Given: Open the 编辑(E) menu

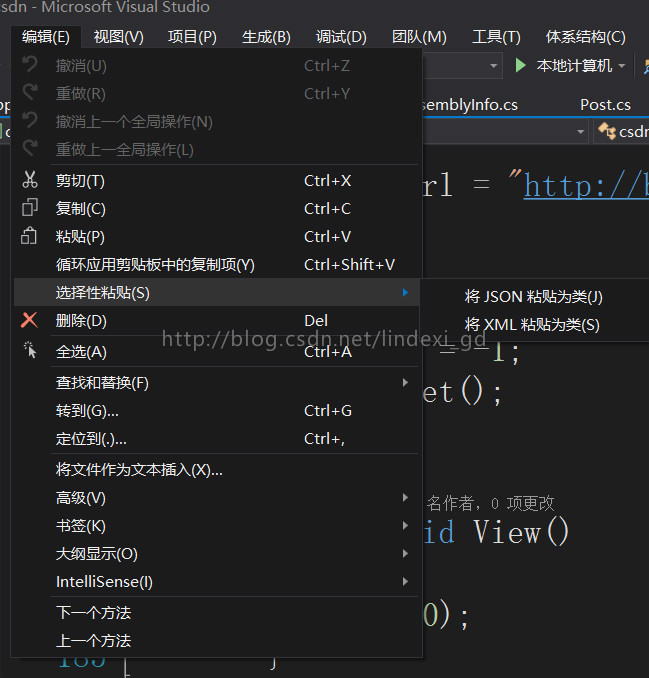Looking at the screenshot, I should pos(46,37).
